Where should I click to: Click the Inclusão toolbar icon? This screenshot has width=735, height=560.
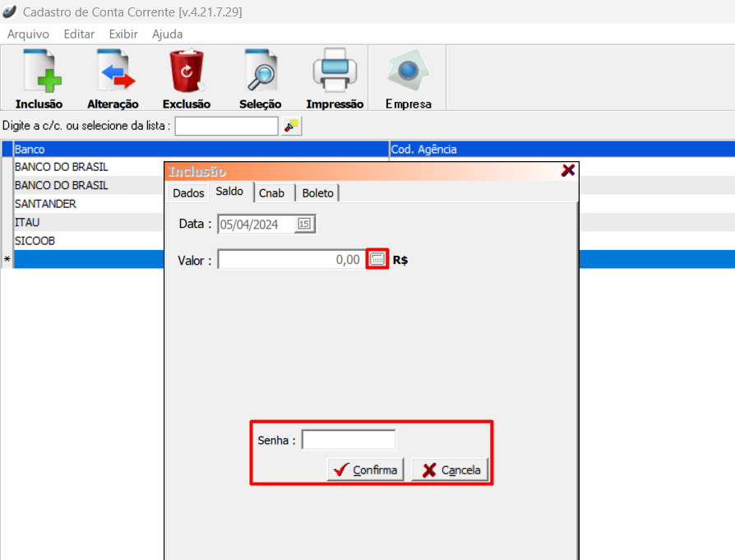point(39,72)
